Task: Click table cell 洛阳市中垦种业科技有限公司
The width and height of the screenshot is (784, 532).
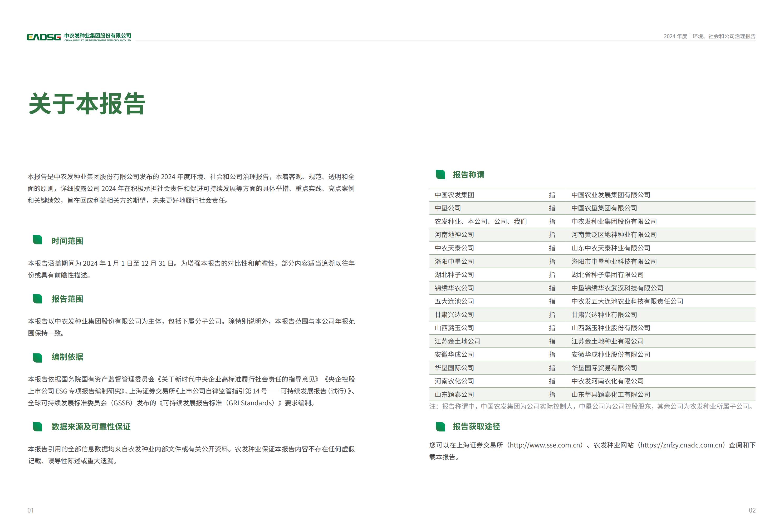Action: (x=614, y=262)
